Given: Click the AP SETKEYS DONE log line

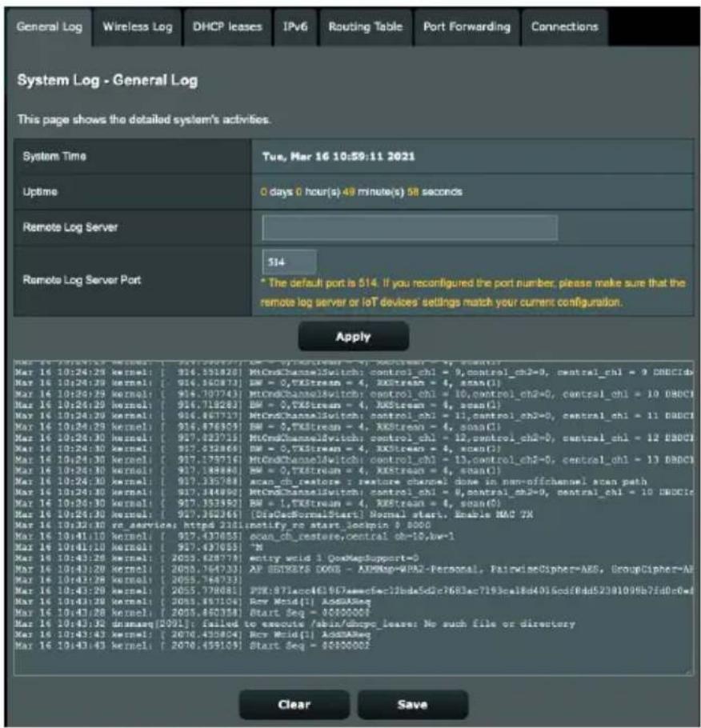Looking at the screenshot, I should click(x=354, y=570).
